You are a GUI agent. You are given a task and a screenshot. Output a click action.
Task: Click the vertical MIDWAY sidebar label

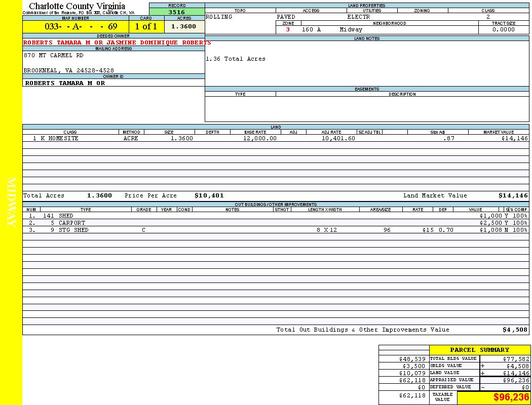coord(11,202)
